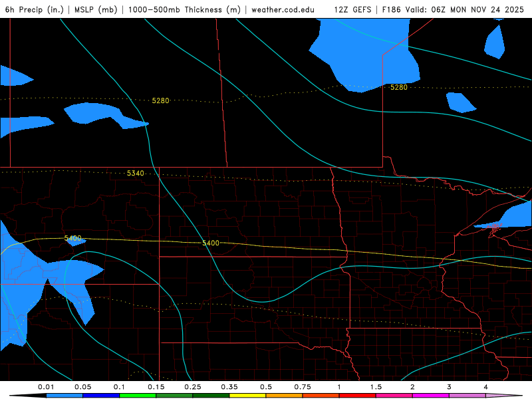Click the 0.15 legend value
The height and width of the screenshot is (399, 532).
tap(156, 387)
